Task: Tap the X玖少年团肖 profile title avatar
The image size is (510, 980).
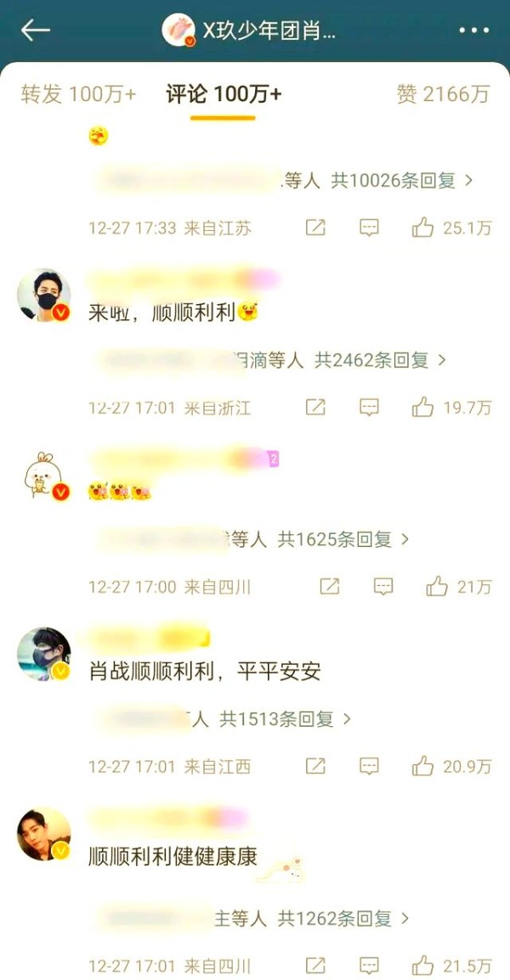Action: coord(178,30)
